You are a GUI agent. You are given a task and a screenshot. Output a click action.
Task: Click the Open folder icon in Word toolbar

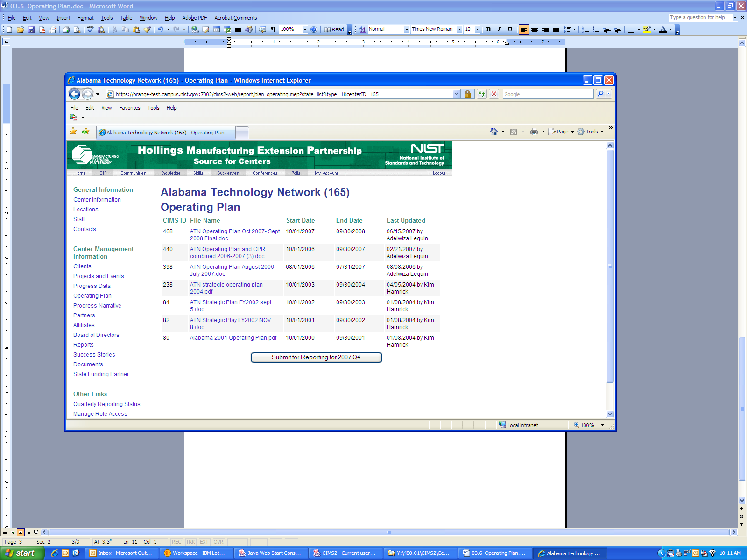pyautogui.click(x=21, y=29)
